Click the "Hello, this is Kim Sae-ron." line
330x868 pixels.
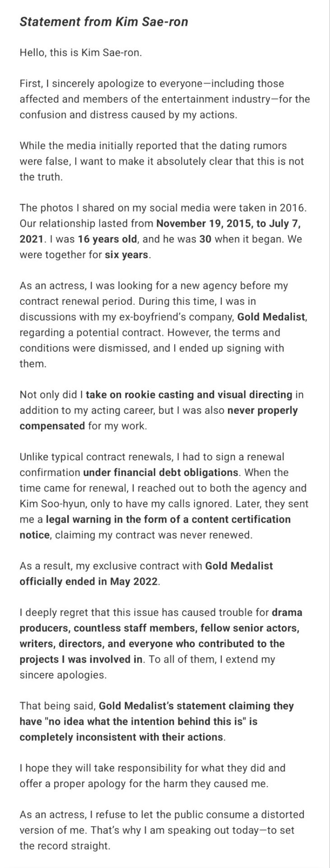tap(80, 52)
